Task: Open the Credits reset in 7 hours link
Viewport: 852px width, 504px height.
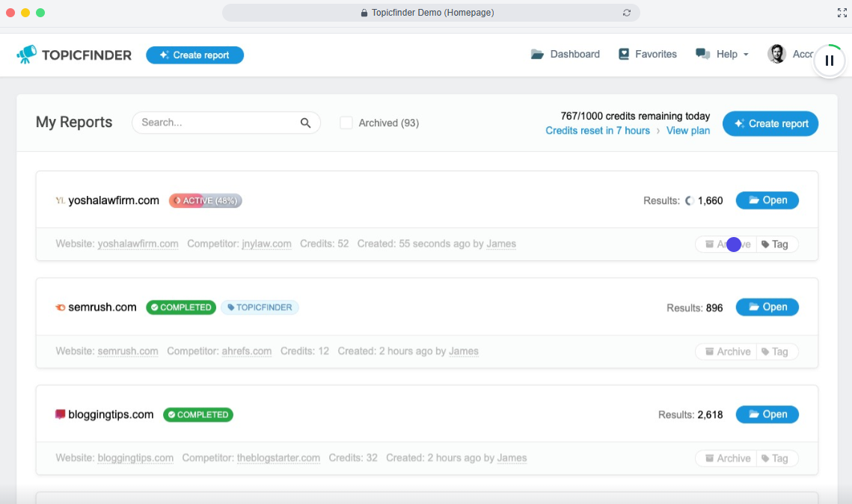Action: (598, 130)
